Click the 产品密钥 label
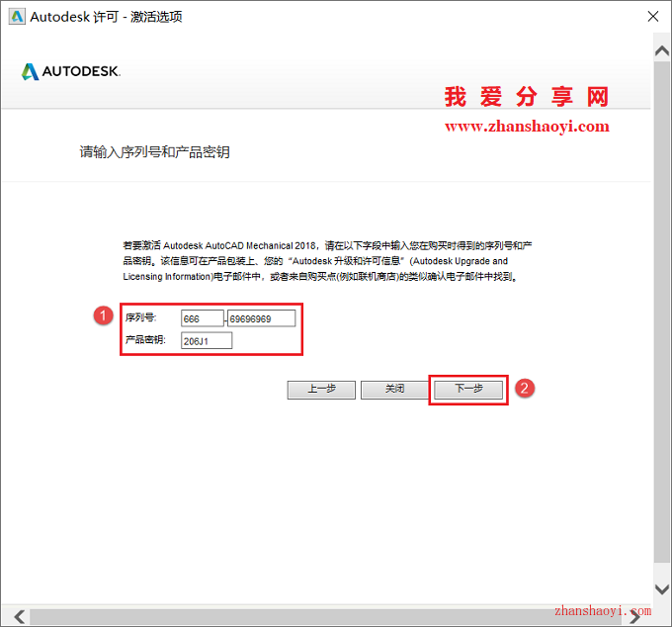The image size is (672, 627). [x=145, y=340]
